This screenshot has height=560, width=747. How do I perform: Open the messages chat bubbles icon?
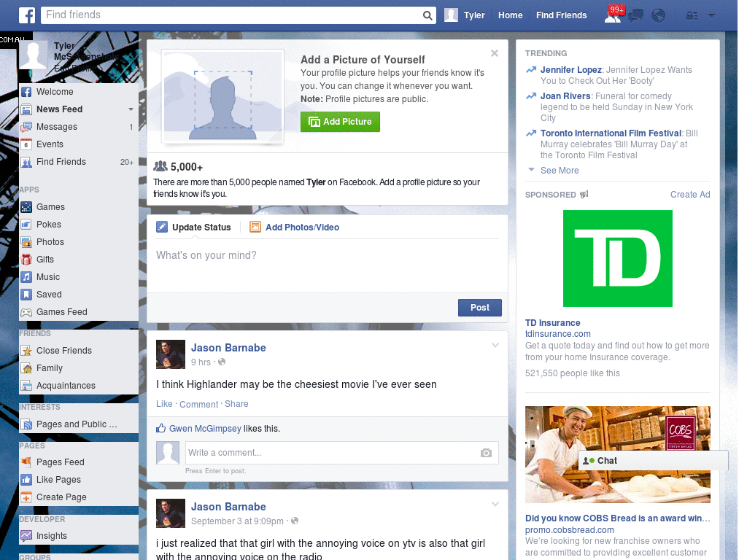coord(635,16)
